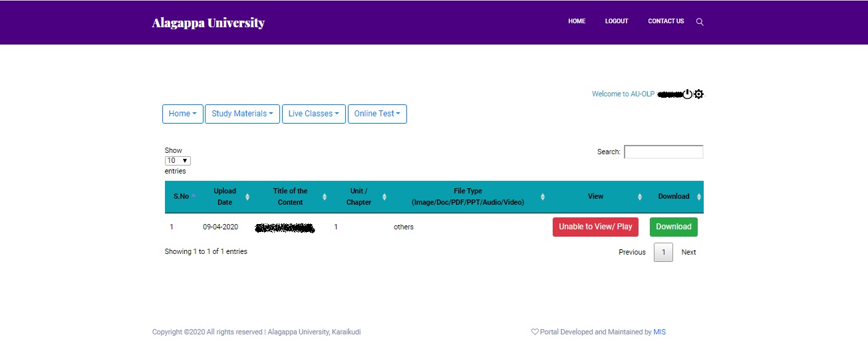
Task: Open the search magnifier icon in header
Action: [700, 22]
